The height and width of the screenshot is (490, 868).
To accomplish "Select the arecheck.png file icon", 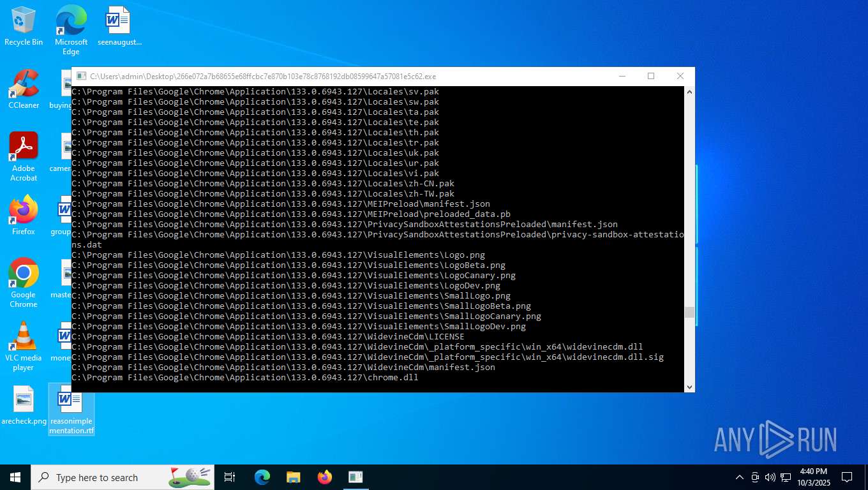I will (24, 406).
